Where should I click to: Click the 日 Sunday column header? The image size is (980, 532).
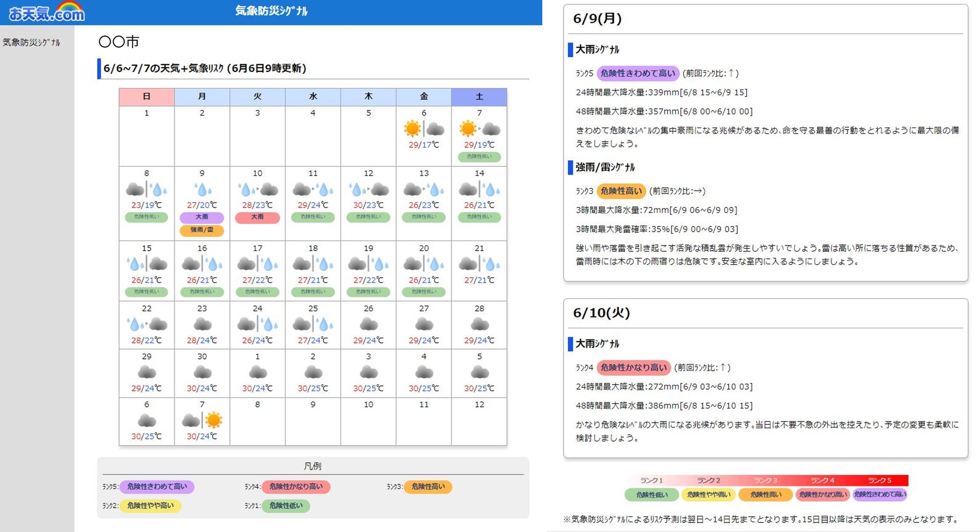click(146, 97)
